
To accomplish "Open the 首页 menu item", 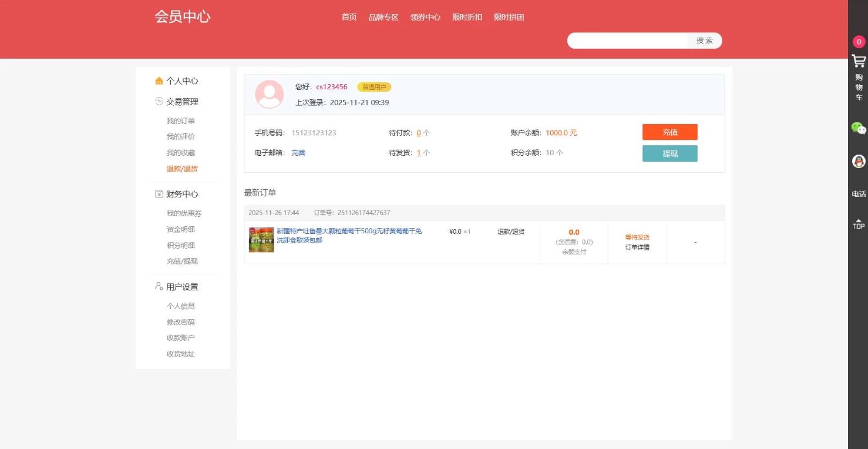I will [349, 17].
